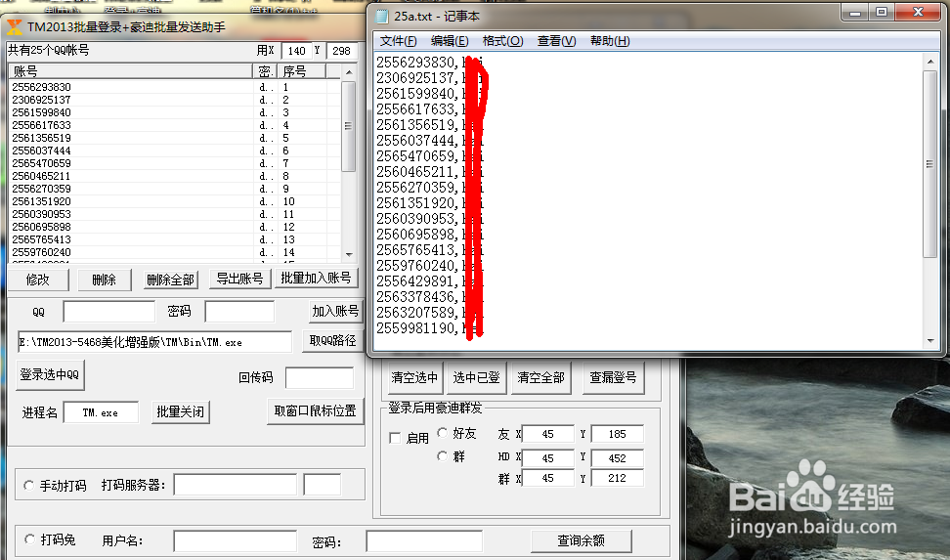950x560 pixels.
Task: Click Notepad's vertical scroll-up arrow
Action: pyautogui.click(x=930, y=62)
